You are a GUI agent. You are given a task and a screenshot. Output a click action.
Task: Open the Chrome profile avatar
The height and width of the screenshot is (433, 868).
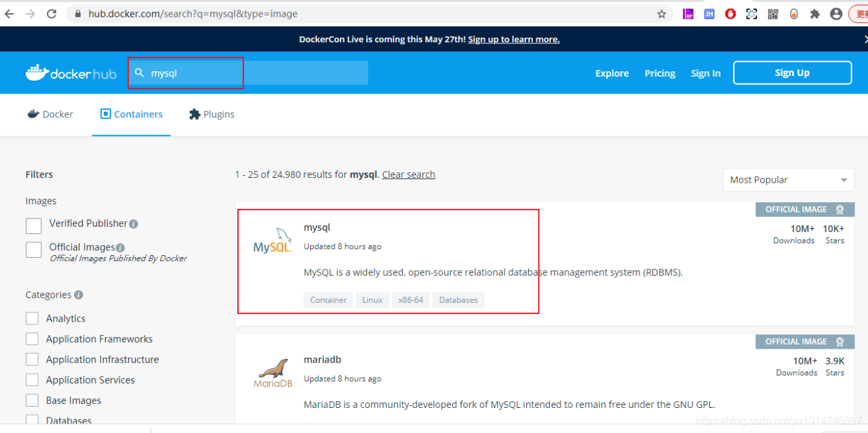click(x=836, y=14)
